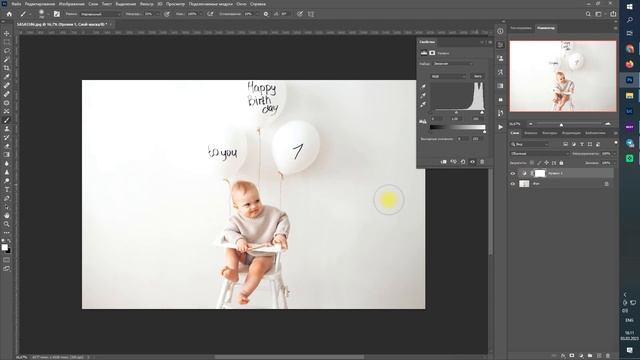Image resolution: width=640 pixels, height=360 pixels.
Task: Pick the gray point eyedropper in Levels
Action: (423, 96)
